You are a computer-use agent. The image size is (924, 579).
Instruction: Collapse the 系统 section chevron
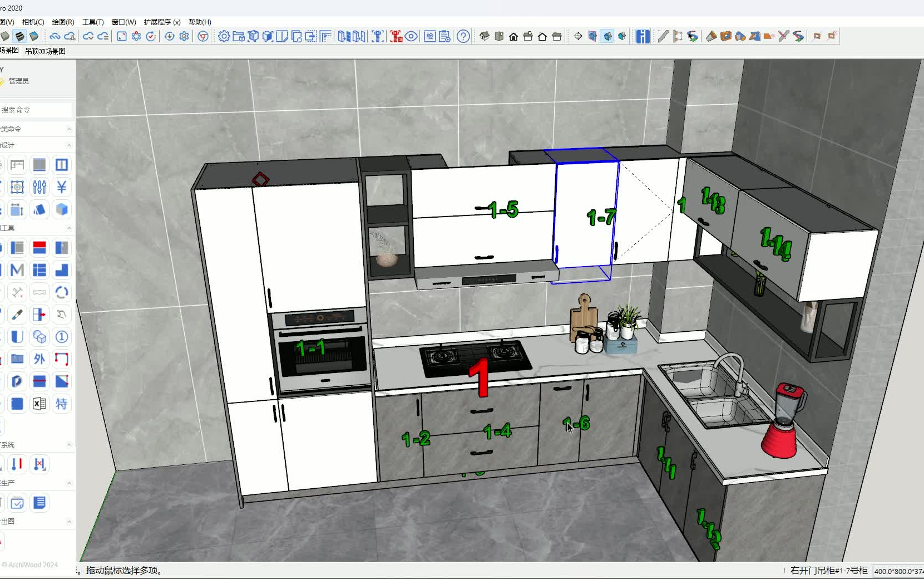(69, 444)
